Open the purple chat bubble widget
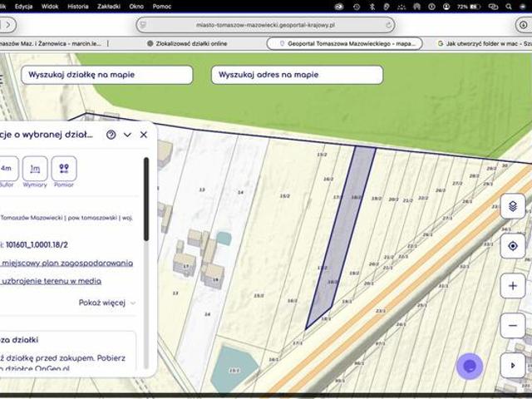This screenshot has height=399, width=532. pyautogui.click(x=470, y=366)
